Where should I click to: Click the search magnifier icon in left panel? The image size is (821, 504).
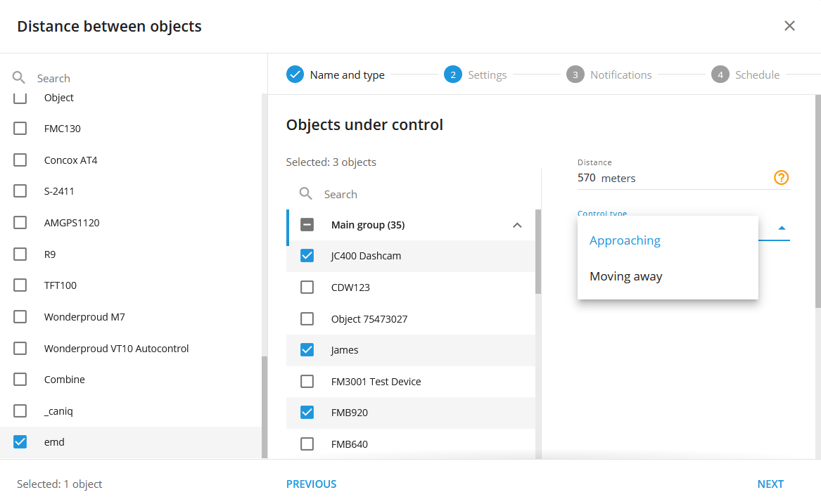click(19, 78)
